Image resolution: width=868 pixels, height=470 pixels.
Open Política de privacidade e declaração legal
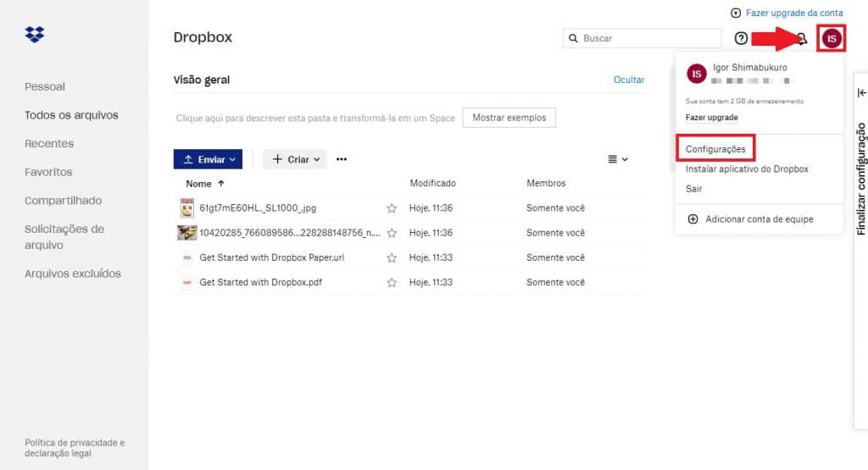point(75,448)
